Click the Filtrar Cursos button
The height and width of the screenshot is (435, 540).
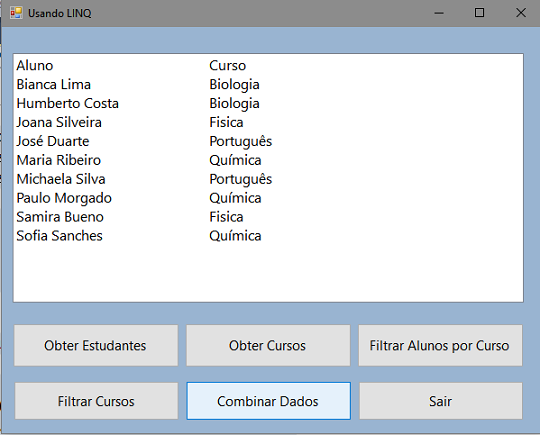(96, 401)
